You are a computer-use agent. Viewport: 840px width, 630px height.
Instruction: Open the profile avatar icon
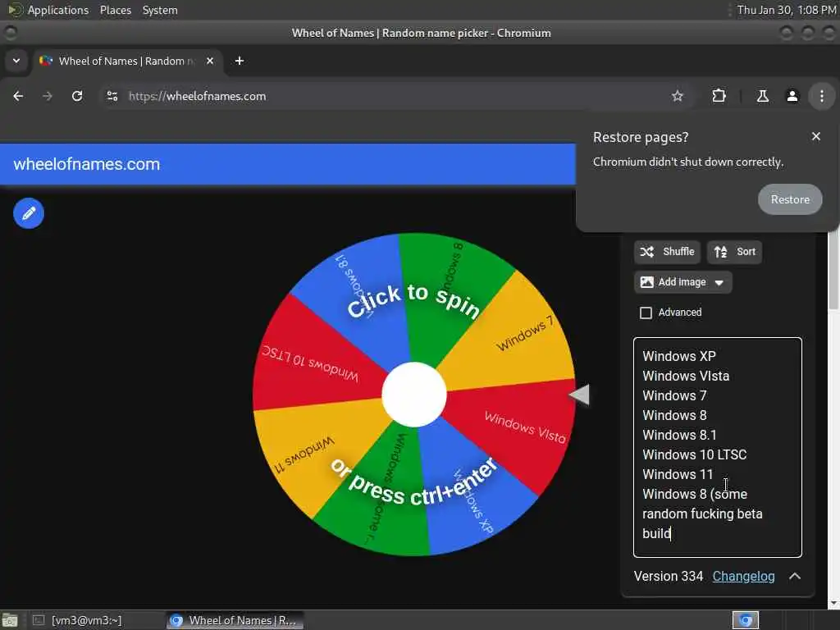792,97
